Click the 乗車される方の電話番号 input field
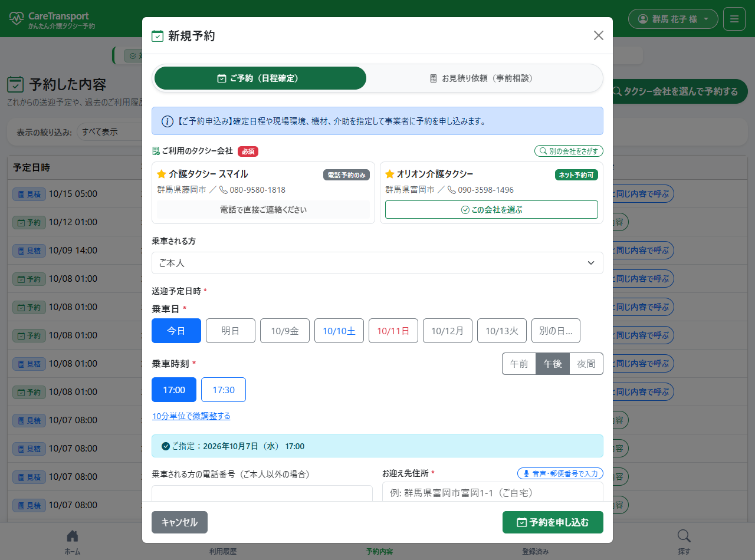The width and height of the screenshot is (755, 560). click(x=262, y=494)
